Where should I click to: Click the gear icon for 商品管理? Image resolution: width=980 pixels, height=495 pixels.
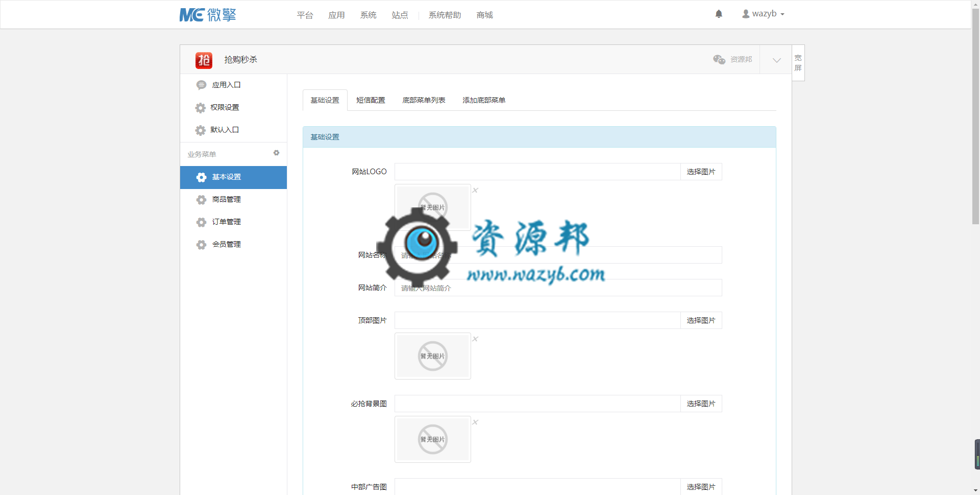(x=201, y=200)
